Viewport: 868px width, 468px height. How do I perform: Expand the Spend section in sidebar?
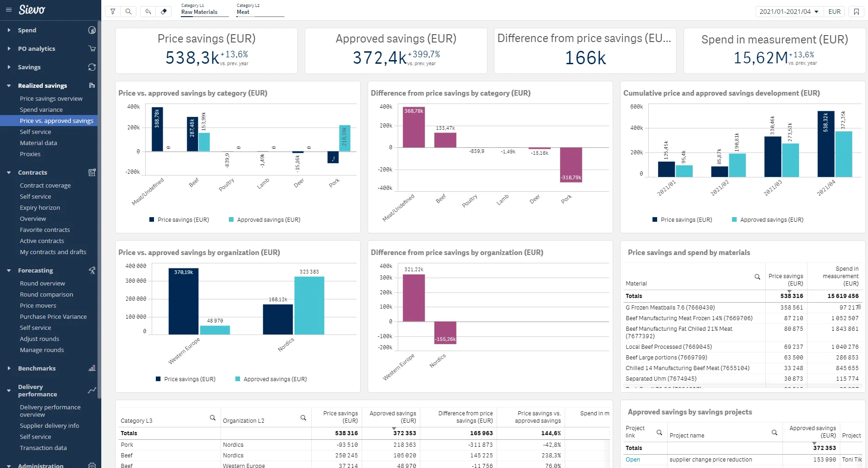(9, 30)
